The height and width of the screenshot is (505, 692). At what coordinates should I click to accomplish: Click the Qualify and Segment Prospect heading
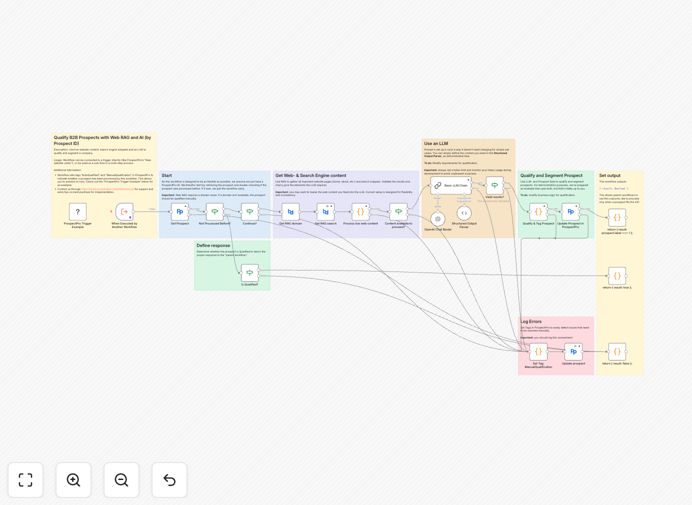point(551,175)
